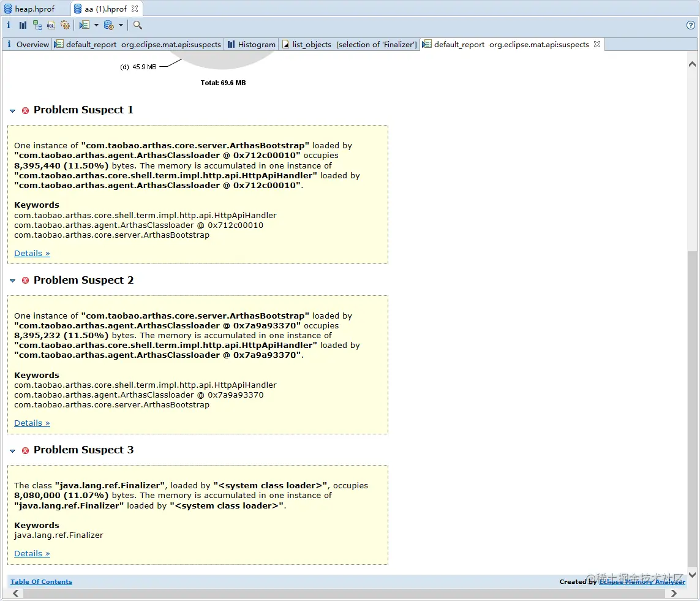Click the Find Object by Address magnifier

pos(138,25)
